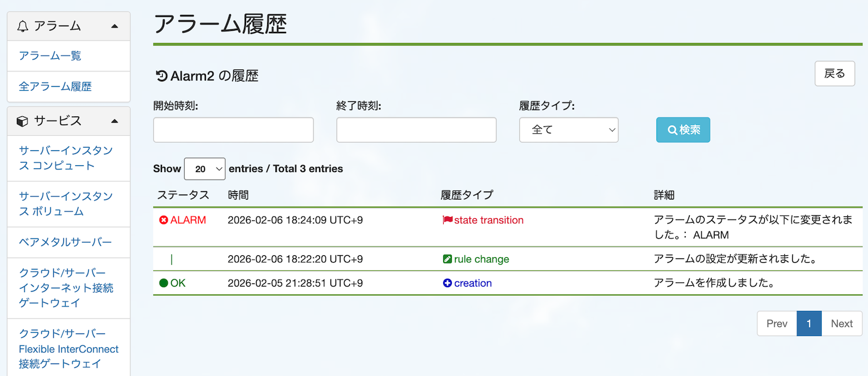Click the red flag state transition icon
The width and height of the screenshot is (868, 376).
(447, 220)
